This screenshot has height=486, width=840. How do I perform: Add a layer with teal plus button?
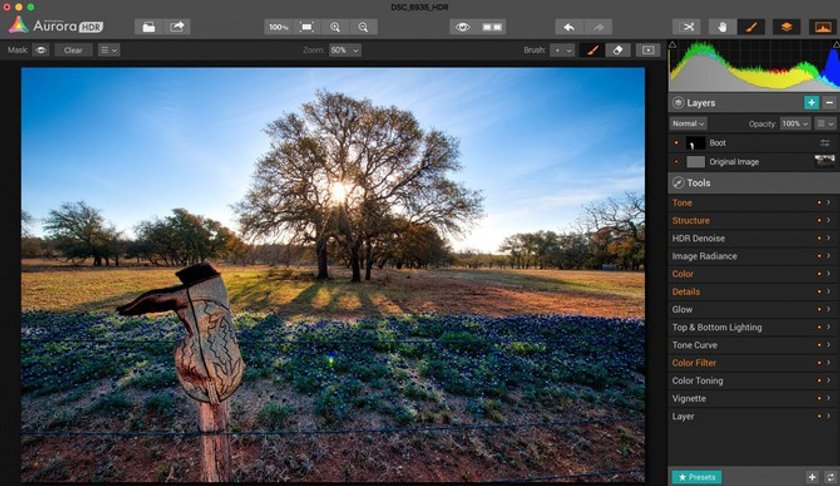click(x=811, y=102)
